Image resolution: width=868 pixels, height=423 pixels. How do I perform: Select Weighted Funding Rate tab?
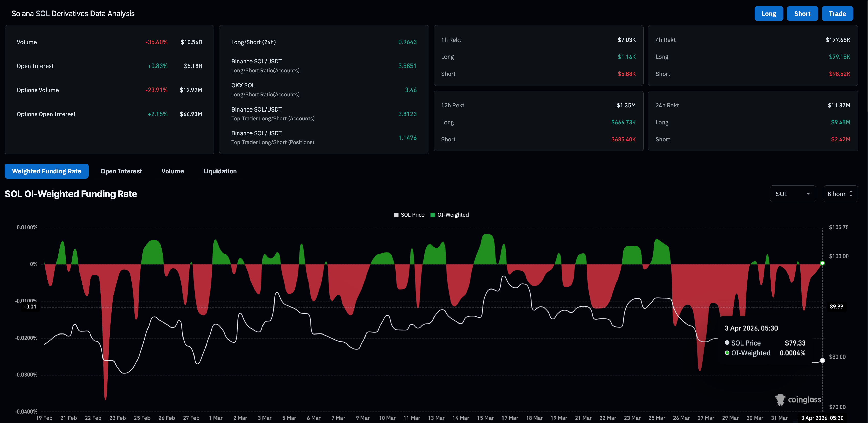click(47, 171)
